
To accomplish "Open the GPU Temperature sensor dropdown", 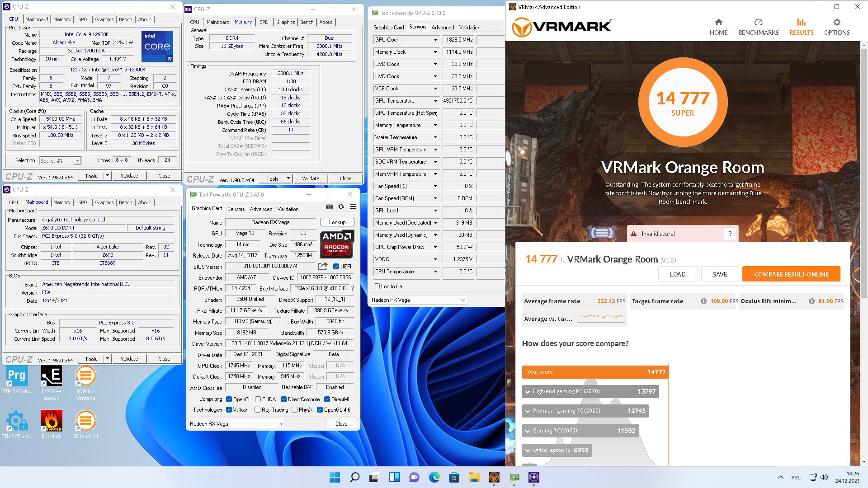I will (x=435, y=101).
